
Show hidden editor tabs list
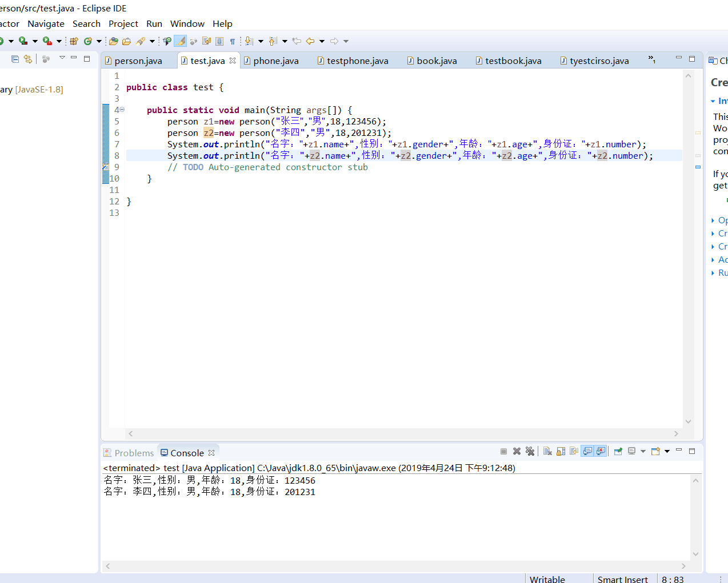651,59
